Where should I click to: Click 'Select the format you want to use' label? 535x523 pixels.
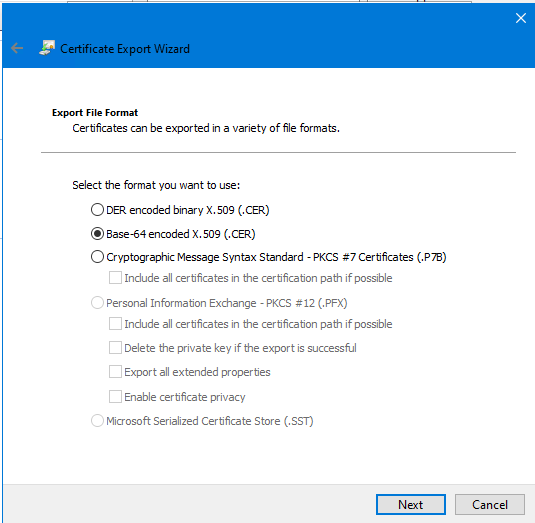(156, 185)
